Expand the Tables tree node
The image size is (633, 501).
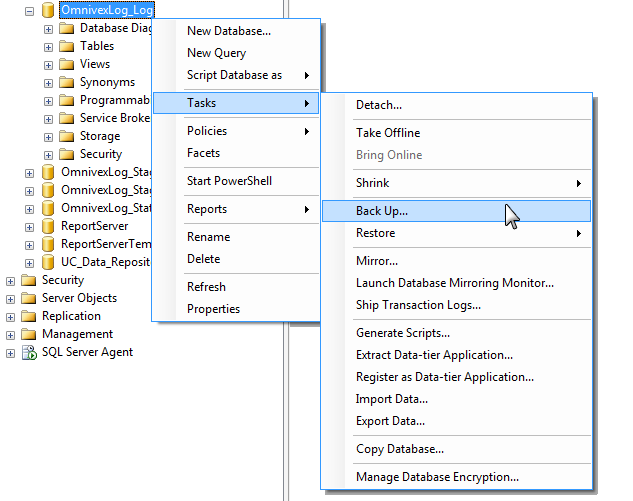click(x=48, y=46)
